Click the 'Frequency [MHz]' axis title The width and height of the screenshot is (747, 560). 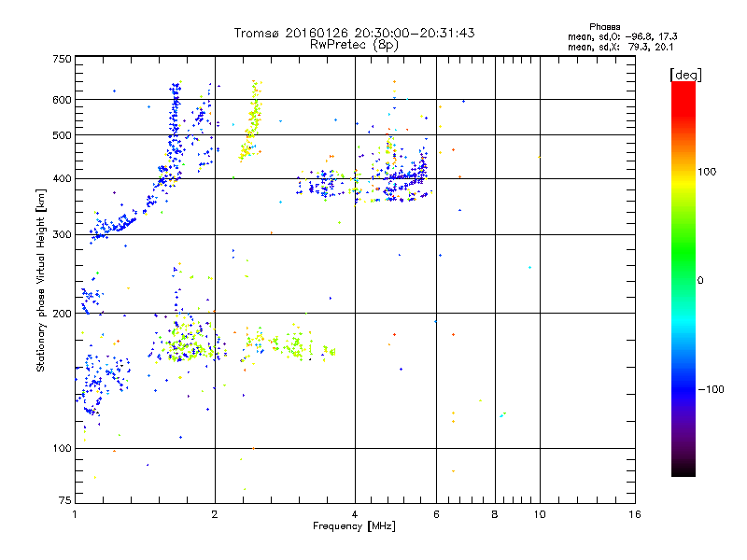(x=354, y=526)
